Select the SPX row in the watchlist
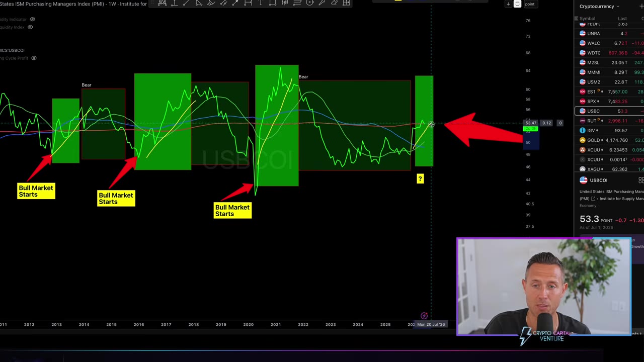Screen dimensions: 644x362 tap(609, 101)
